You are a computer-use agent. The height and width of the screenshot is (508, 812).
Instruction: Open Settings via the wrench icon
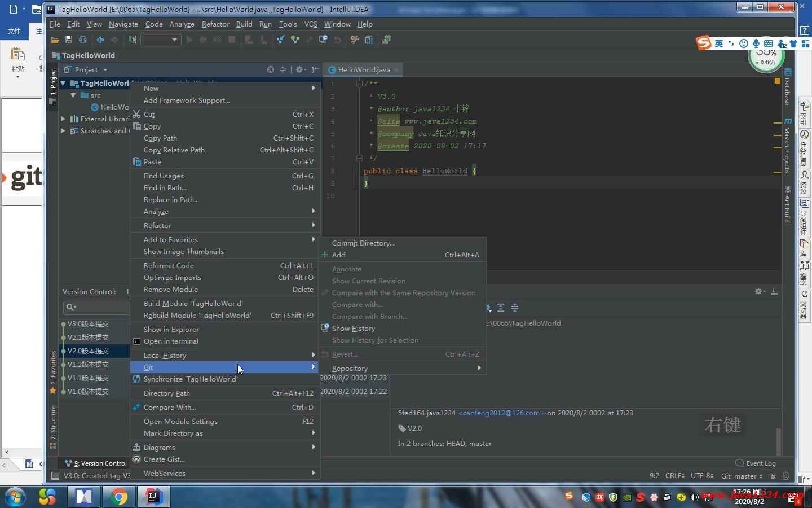coord(355,40)
